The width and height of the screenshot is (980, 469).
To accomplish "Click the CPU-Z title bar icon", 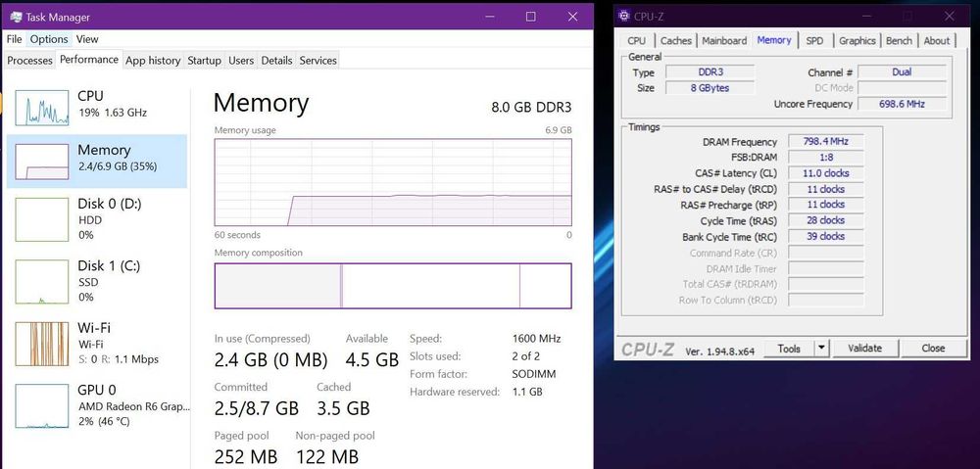I will click(x=623, y=16).
